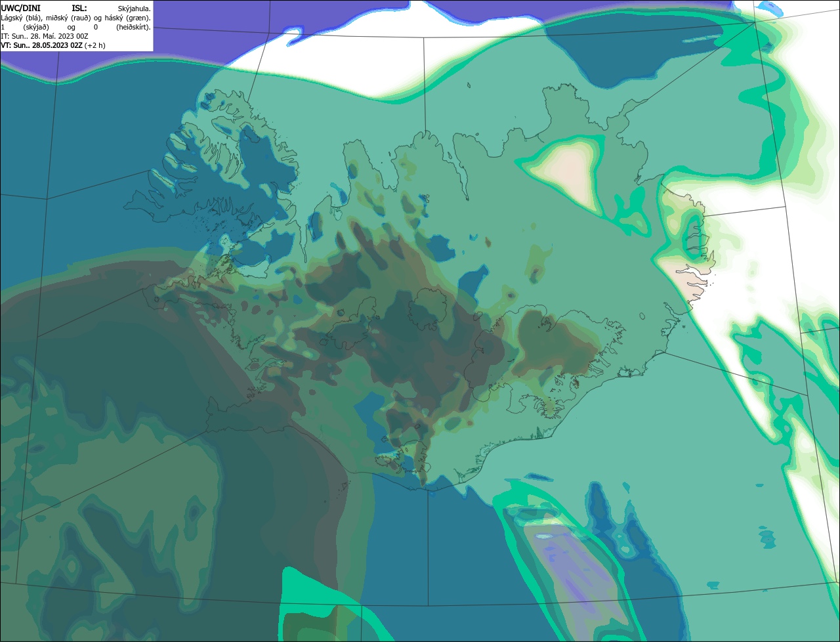This screenshot has height=642, width=840.
Task: Click the 'ISL:' region label
Action: click(x=79, y=9)
